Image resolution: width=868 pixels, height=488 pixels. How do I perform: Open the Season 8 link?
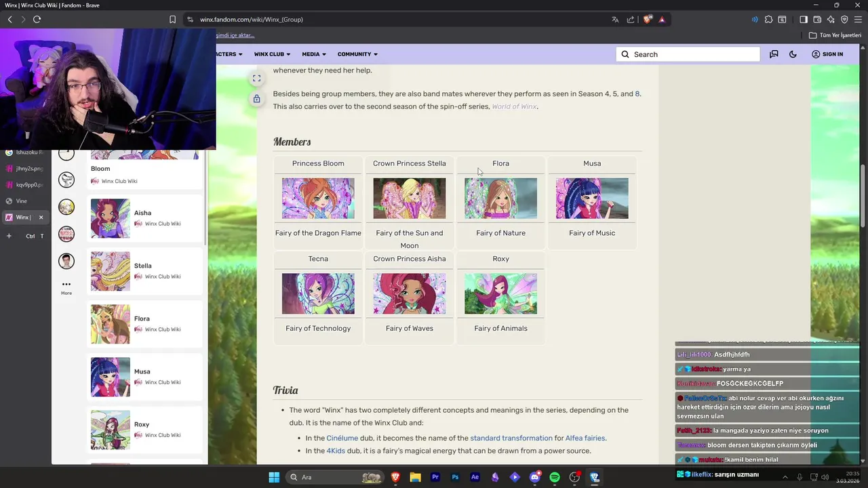(637, 94)
